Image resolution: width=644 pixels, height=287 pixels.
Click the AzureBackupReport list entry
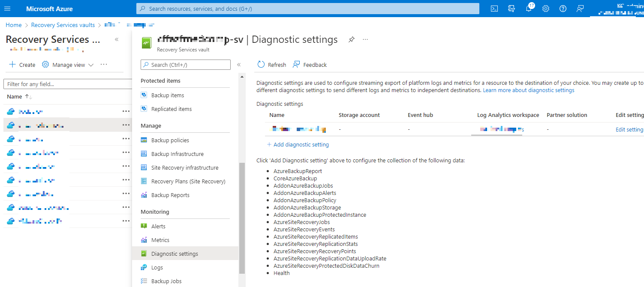tap(298, 171)
